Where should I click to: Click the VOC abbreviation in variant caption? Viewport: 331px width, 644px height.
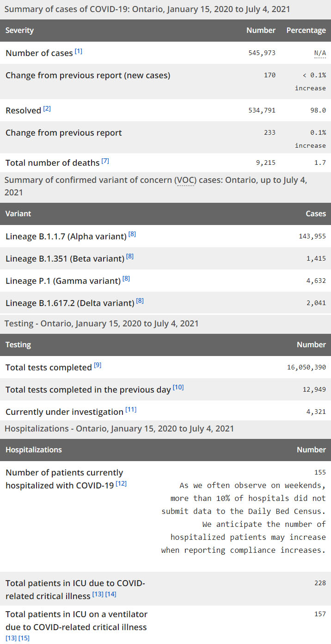[185, 180]
